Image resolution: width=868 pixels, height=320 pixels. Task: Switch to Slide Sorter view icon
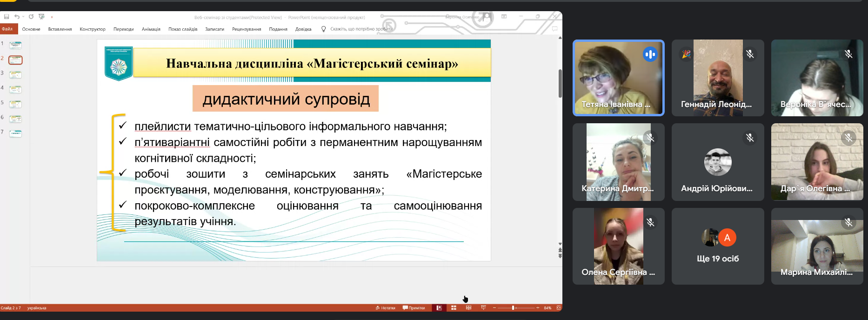454,308
